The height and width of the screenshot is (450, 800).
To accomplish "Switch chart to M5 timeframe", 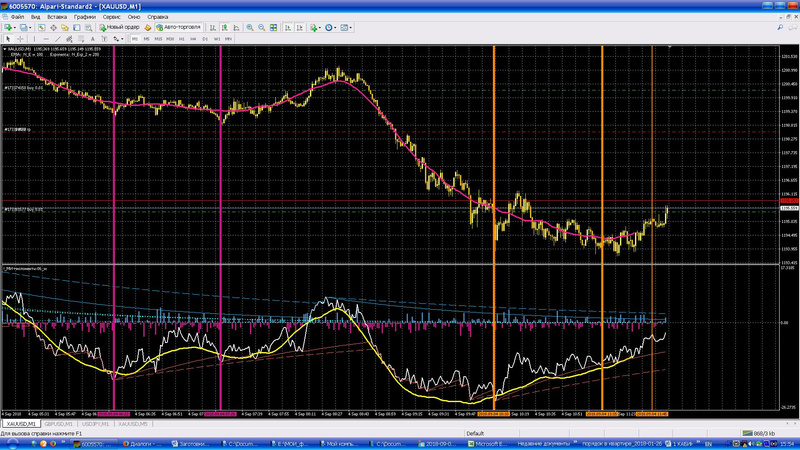I will [146, 38].
